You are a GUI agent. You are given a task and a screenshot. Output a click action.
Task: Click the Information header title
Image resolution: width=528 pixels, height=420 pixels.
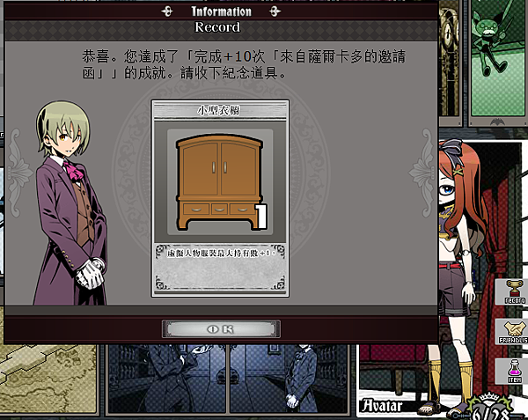221,11
